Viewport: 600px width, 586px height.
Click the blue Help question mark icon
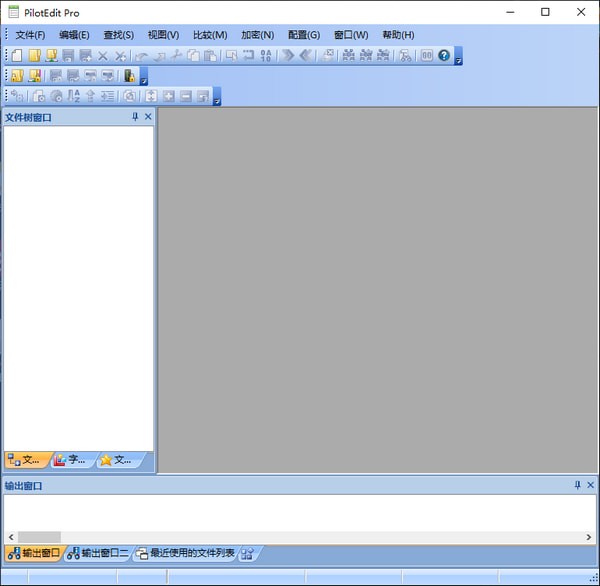click(444, 56)
